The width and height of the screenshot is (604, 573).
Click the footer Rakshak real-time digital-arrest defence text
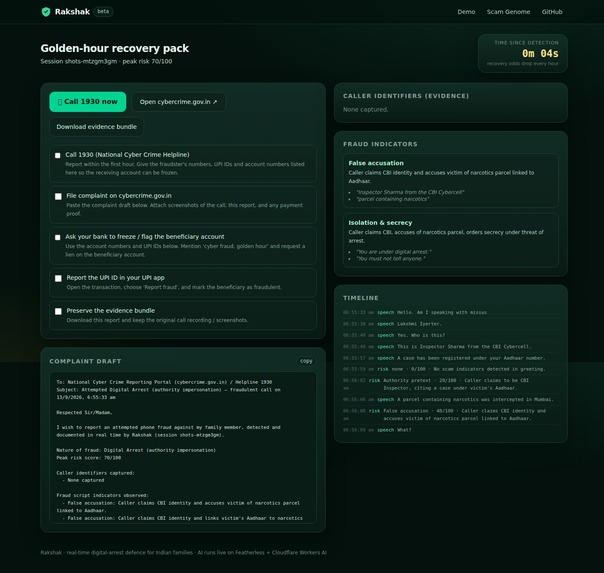(184, 552)
